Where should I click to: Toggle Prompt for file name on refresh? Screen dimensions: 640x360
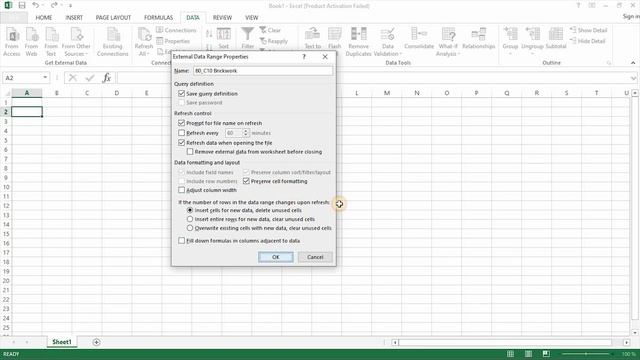(182, 123)
